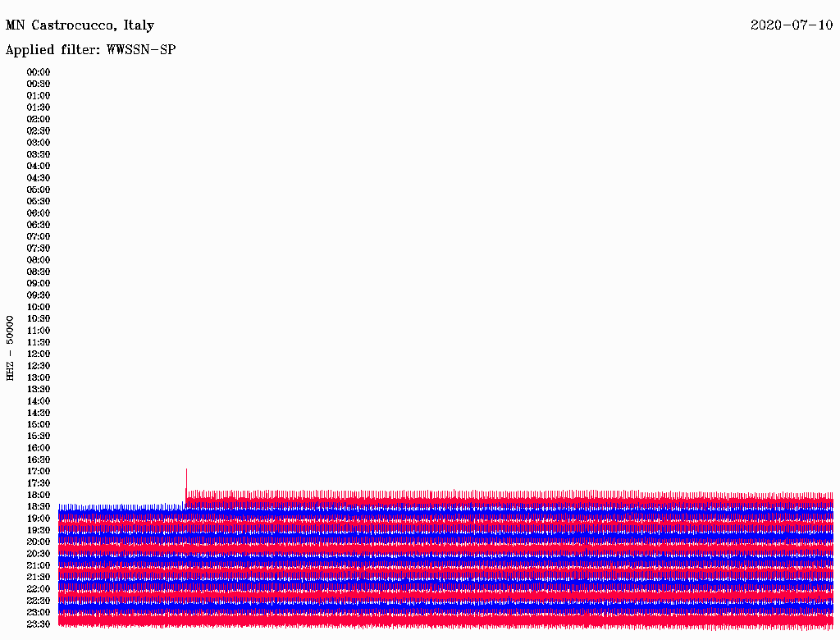Click the 07:00 time label
Image resolution: width=840 pixels, height=640 pixels.
[x=39, y=236]
